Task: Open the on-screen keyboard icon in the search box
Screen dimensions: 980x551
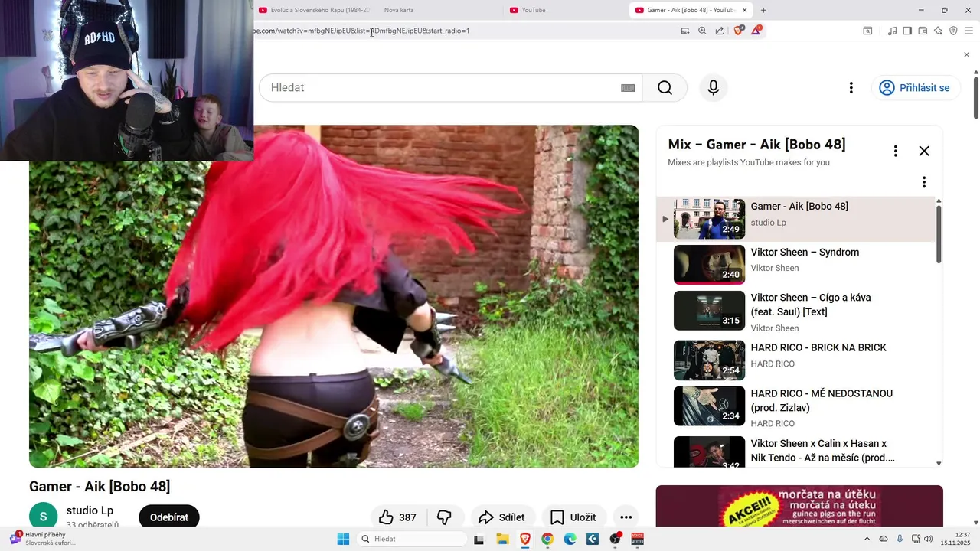Action: (x=628, y=88)
